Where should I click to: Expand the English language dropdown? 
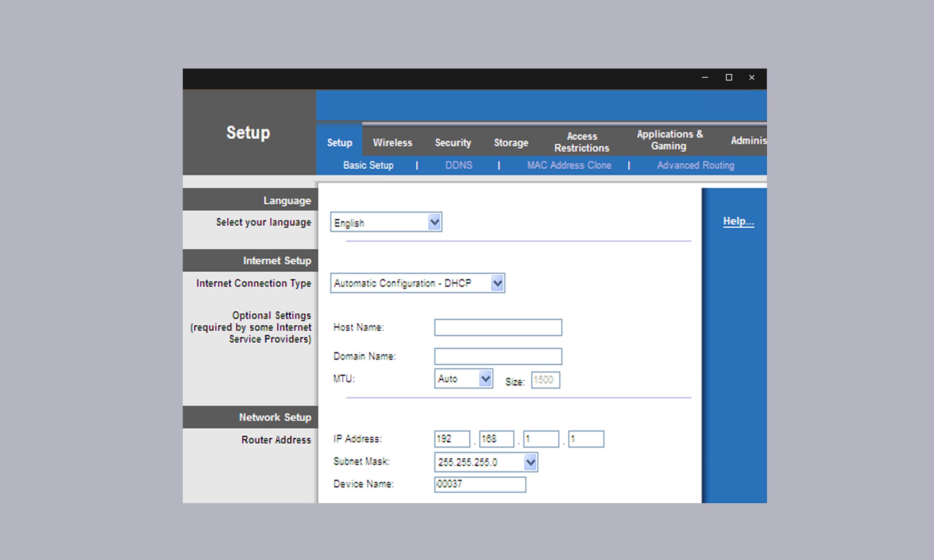click(434, 222)
